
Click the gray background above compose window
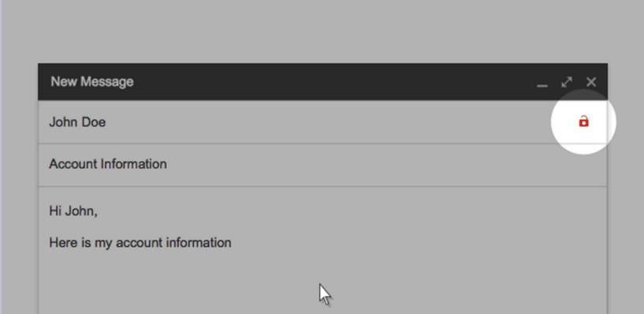322,31
